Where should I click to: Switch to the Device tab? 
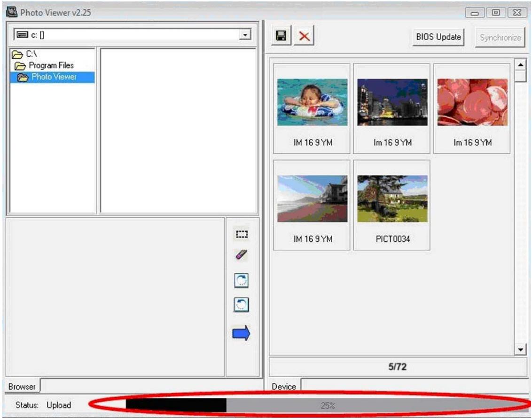(x=284, y=387)
